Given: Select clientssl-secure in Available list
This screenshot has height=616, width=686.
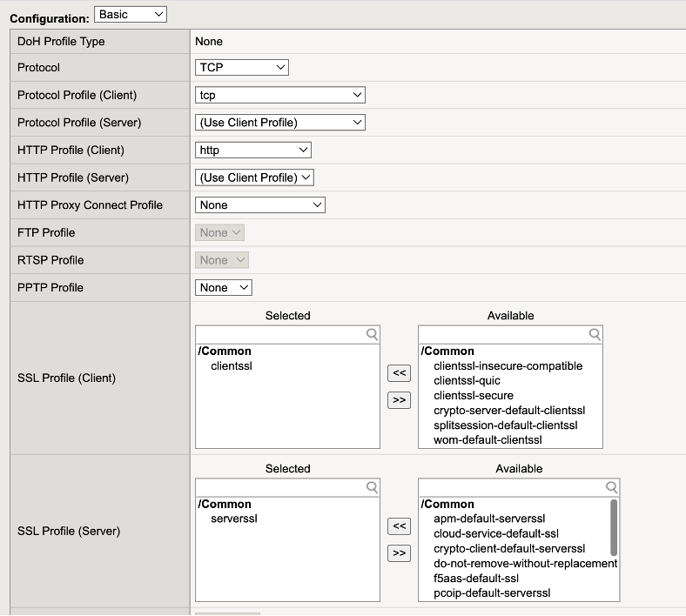Looking at the screenshot, I should pos(474,396).
